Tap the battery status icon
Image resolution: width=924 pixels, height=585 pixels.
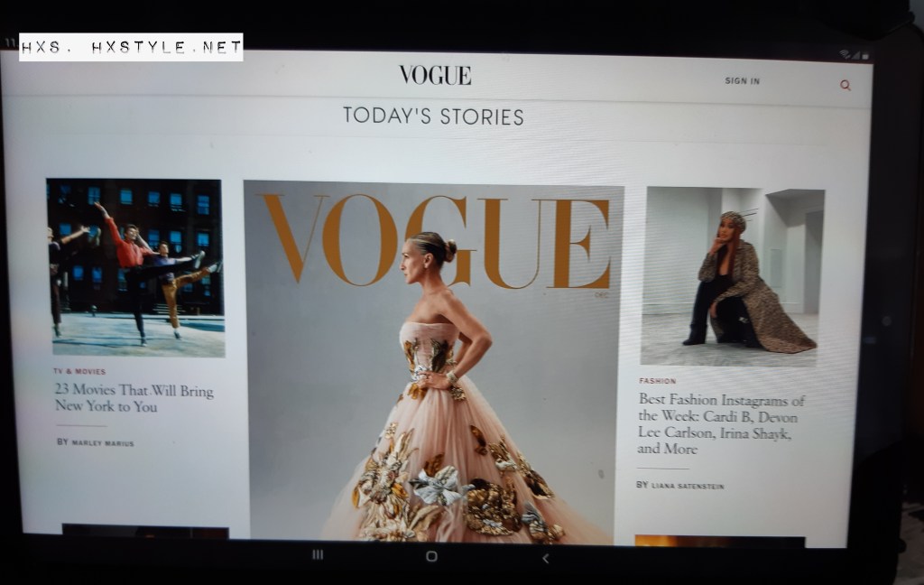pos(864,56)
